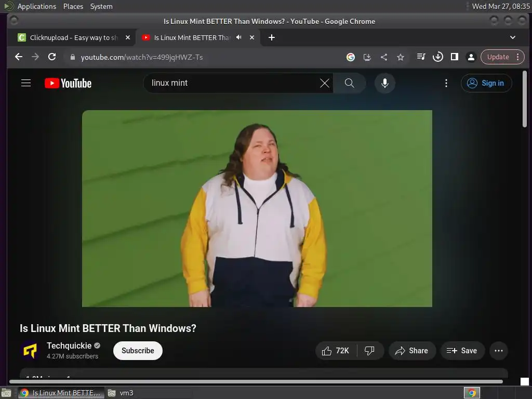Open the Places menu
Image resolution: width=532 pixels, height=399 pixels.
(73, 6)
